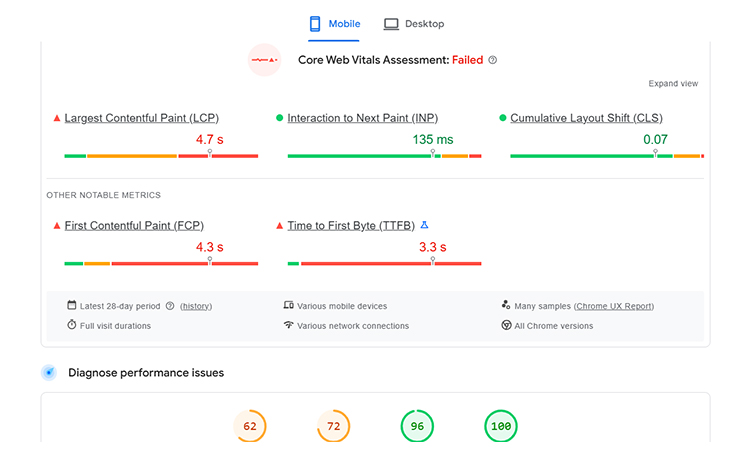750x450 pixels.
Task: Select the score gauge showing 62
Action: 250,427
